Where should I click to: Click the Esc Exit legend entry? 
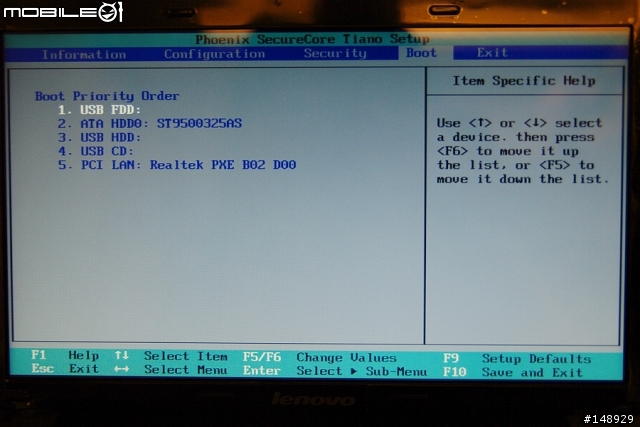pyautogui.click(x=65, y=369)
